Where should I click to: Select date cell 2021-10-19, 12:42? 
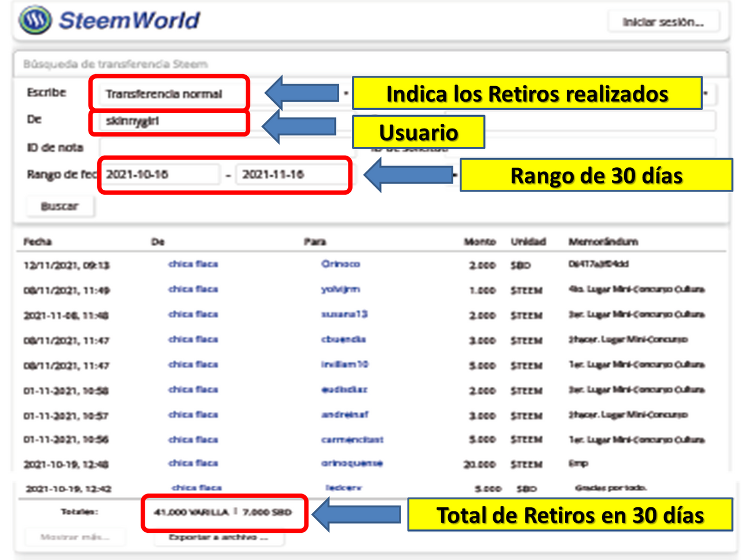(x=69, y=489)
